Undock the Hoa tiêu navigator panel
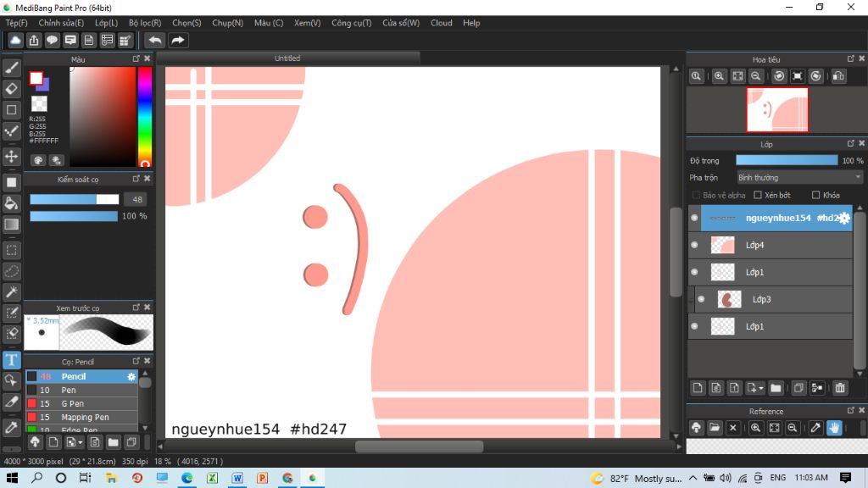Image resolution: width=868 pixels, height=488 pixels. pyautogui.click(x=851, y=58)
